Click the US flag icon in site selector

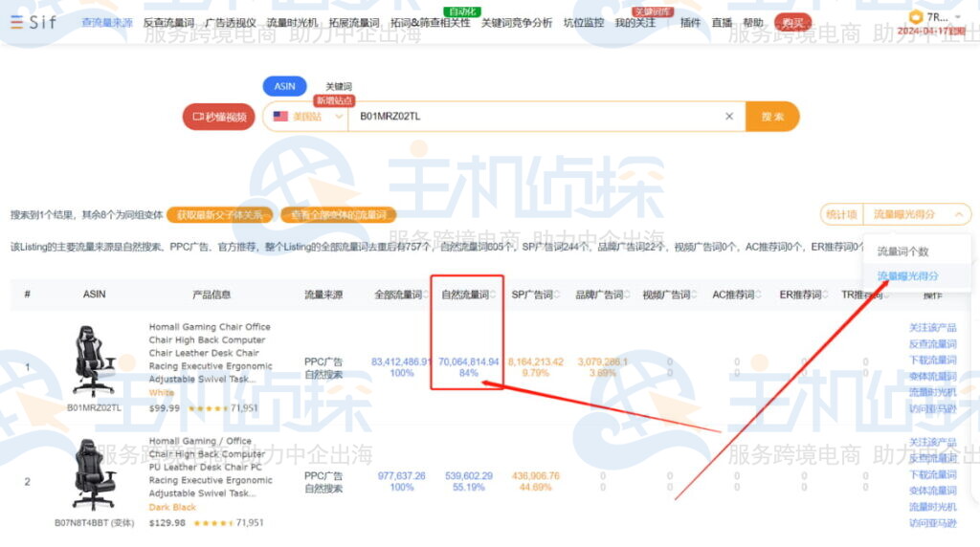280,116
